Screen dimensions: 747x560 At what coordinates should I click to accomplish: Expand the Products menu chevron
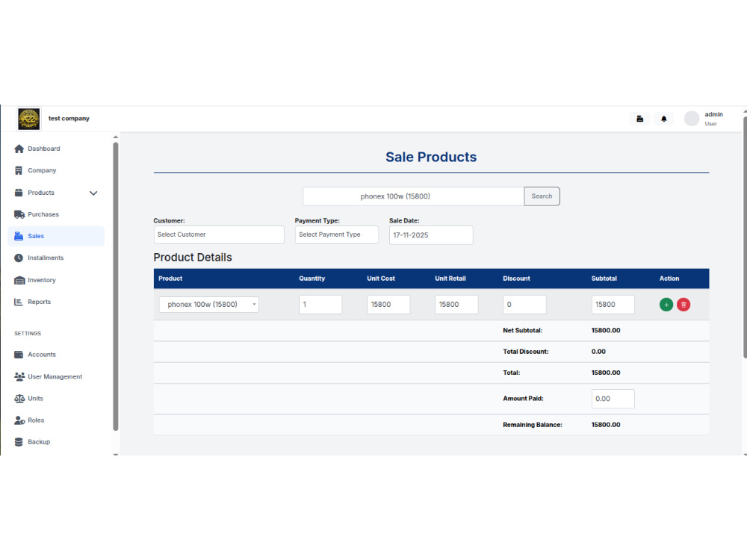point(93,193)
